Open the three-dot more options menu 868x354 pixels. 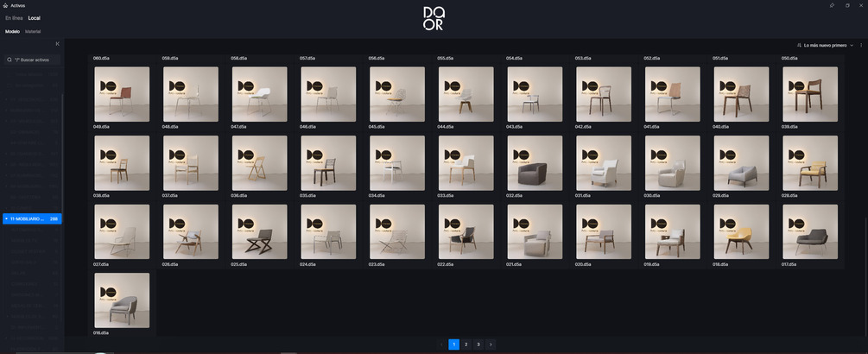click(x=861, y=45)
